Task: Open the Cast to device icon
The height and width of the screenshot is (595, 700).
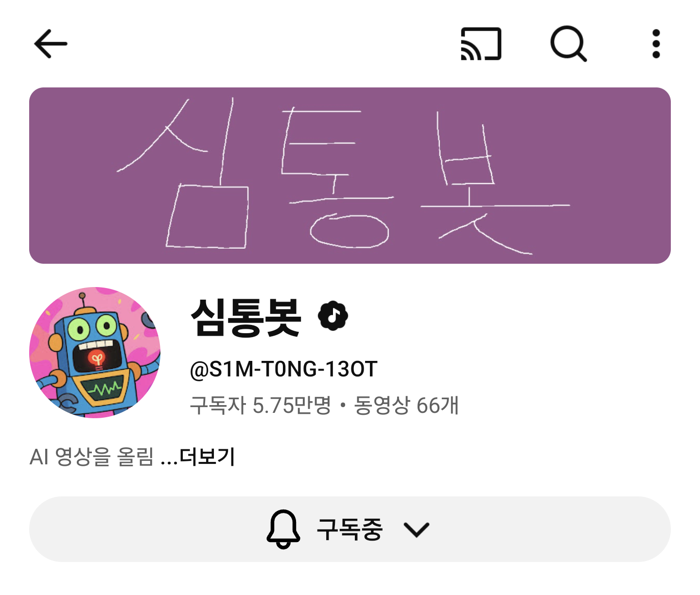Action: click(481, 44)
